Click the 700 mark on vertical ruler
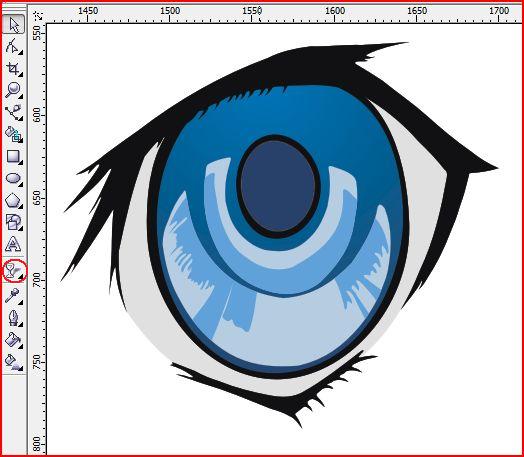Image resolution: width=524 pixels, height=457 pixels. pos(37,280)
